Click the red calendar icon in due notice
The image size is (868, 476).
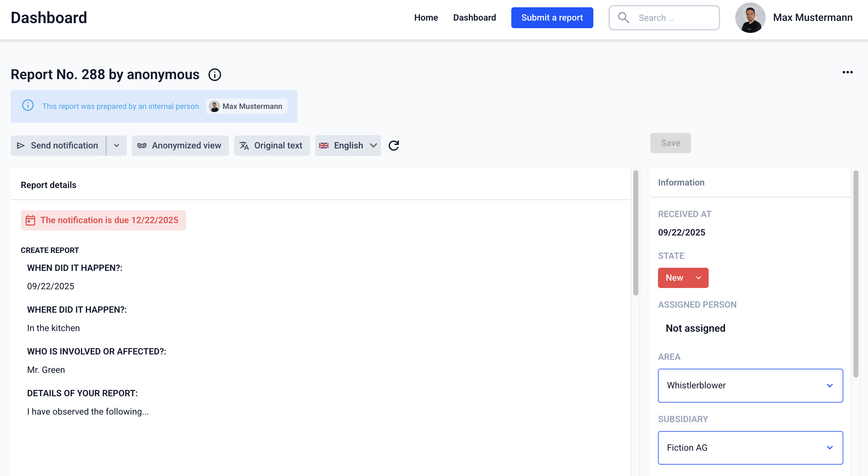pos(30,220)
